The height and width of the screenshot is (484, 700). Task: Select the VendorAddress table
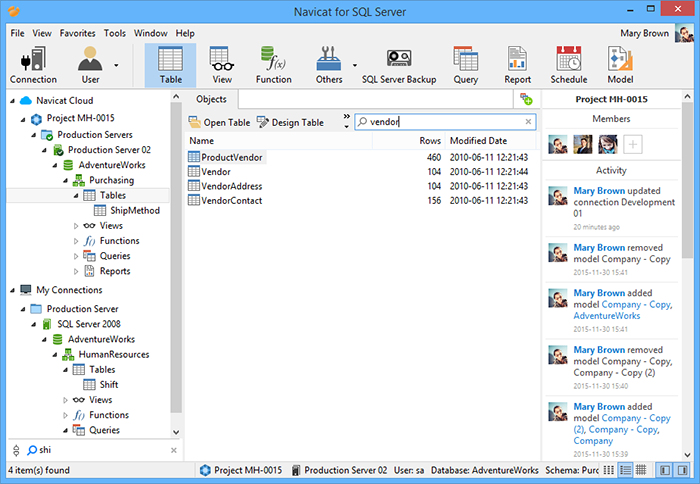click(225, 186)
